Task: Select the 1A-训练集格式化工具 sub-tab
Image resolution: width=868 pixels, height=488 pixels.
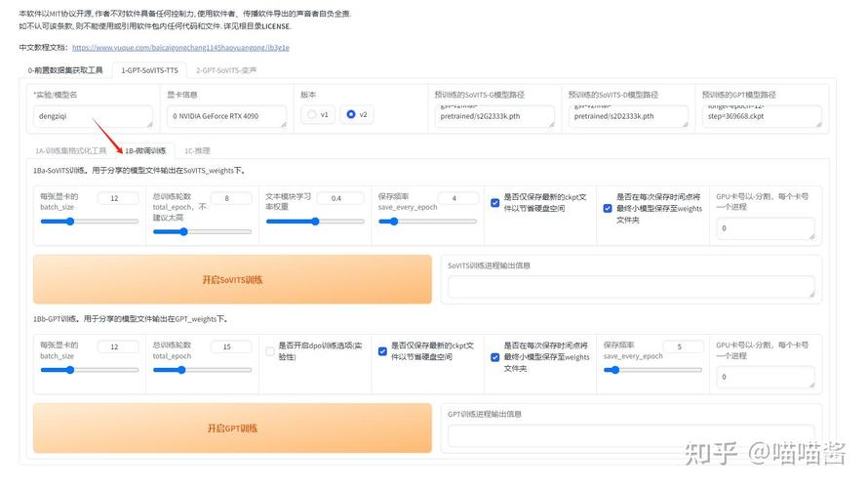Action: (70, 150)
